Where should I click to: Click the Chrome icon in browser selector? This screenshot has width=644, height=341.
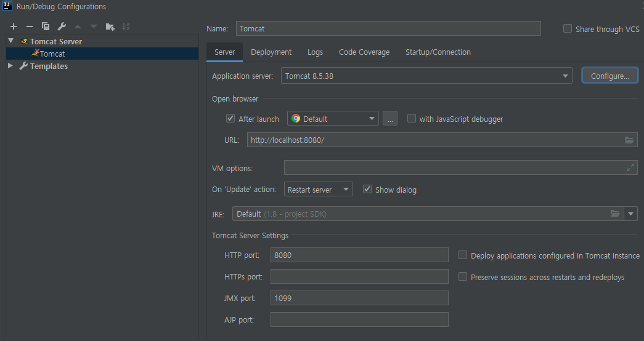296,119
